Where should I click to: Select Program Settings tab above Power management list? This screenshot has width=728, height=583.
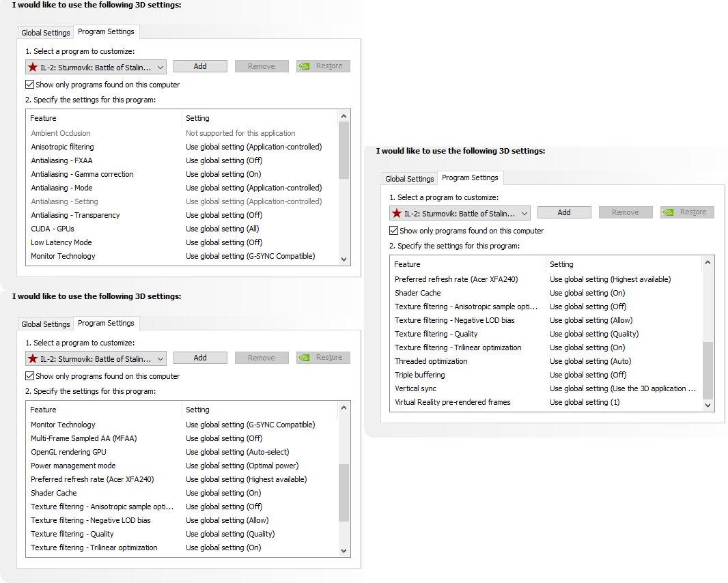(106, 323)
